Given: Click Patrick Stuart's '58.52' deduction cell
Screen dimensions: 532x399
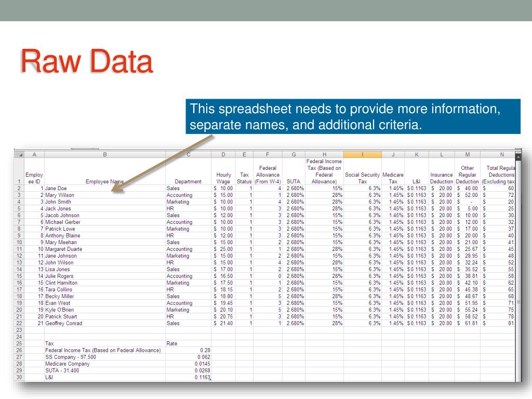Looking at the screenshot, I should pyautogui.click(x=468, y=316).
